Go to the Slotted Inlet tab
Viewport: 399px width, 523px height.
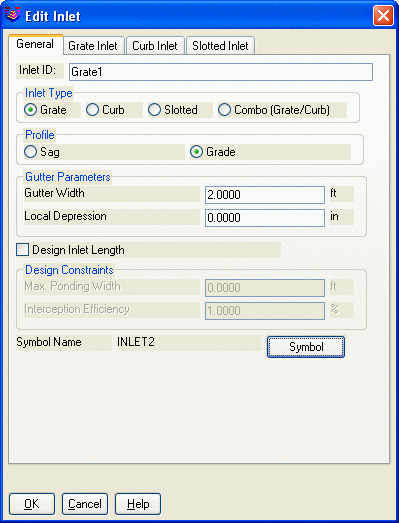[220, 46]
